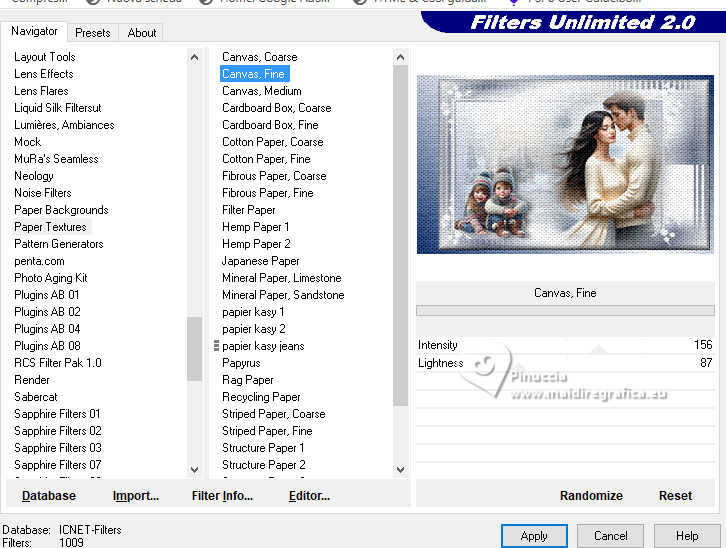Screen dimensions: 726x548
Task: Choose Mineral Paper, Limestone filter
Action: pos(282,278)
